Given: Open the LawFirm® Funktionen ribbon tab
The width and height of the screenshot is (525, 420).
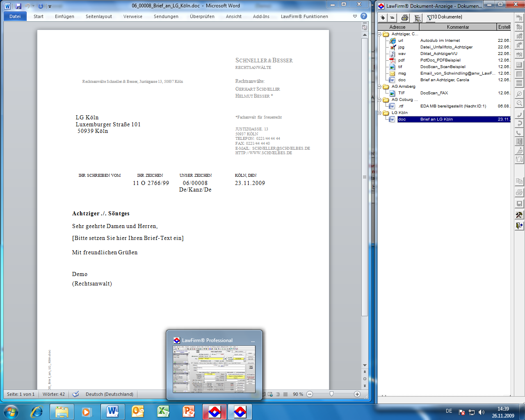Looking at the screenshot, I should pyautogui.click(x=304, y=16).
